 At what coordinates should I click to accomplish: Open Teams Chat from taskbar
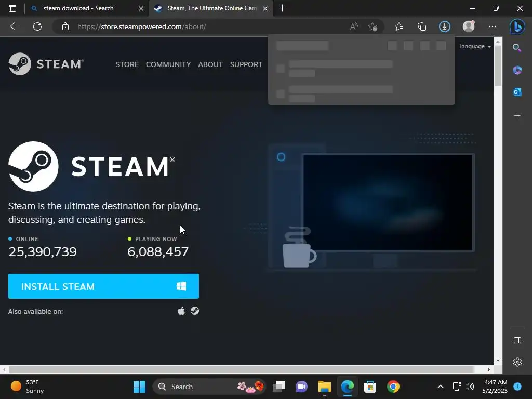301,387
